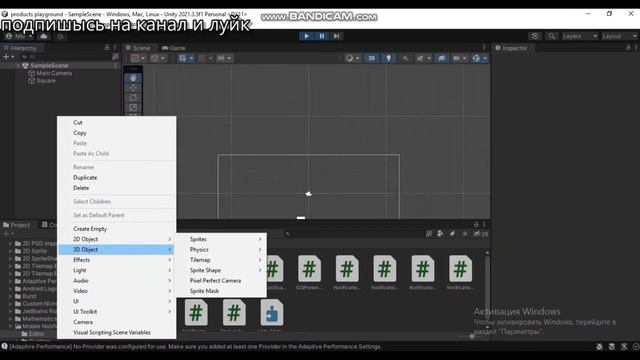Click the Hierarchy plus create button

pos(8,57)
